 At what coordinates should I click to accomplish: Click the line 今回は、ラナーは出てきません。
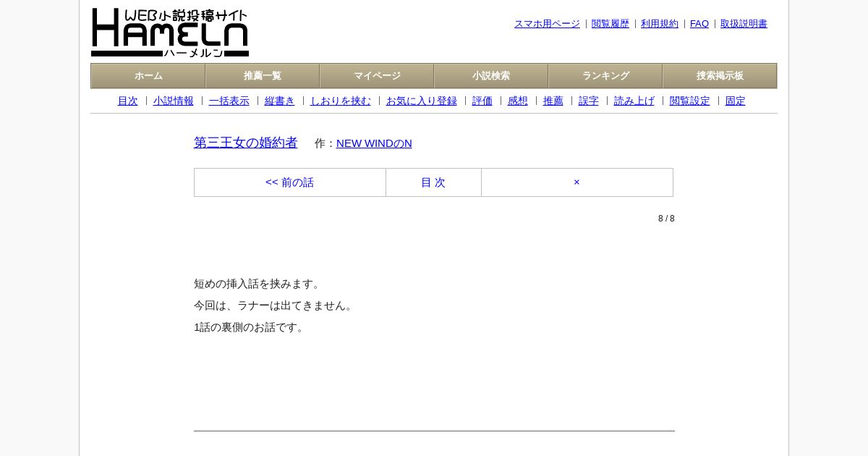pos(275,305)
